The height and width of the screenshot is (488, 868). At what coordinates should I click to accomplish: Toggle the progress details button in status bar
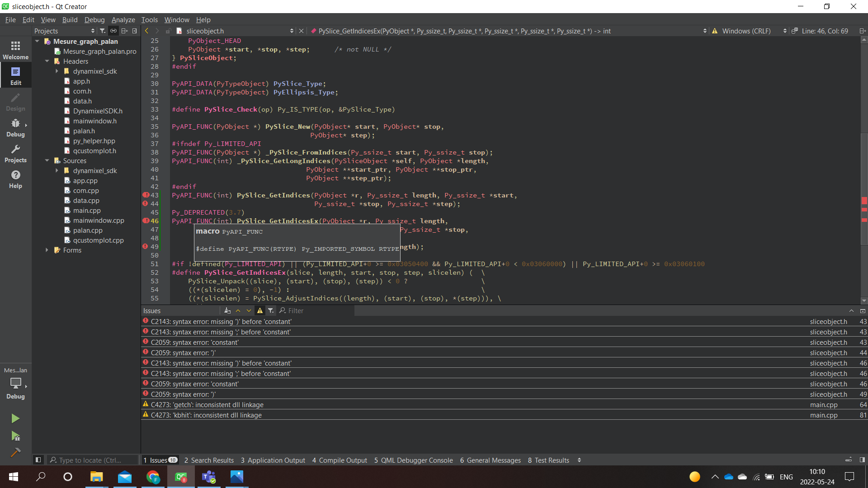click(849, 460)
